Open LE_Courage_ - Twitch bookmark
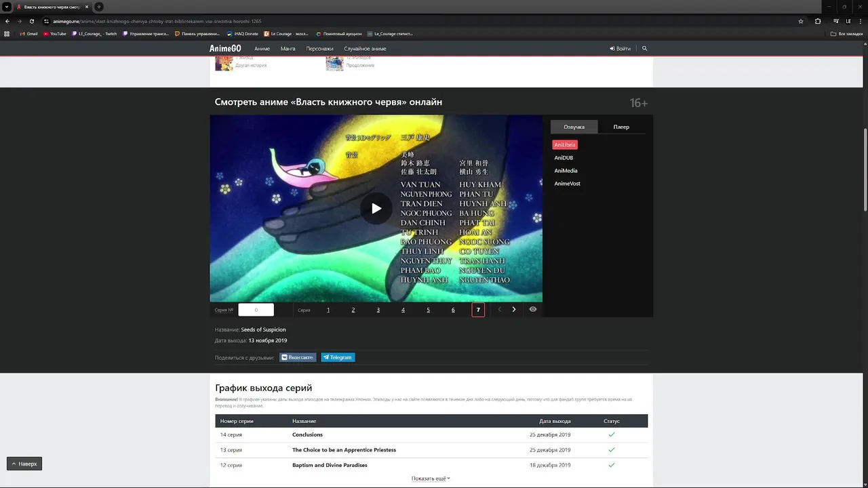Viewport: 868px width, 488px height. [x=94, y=33]
